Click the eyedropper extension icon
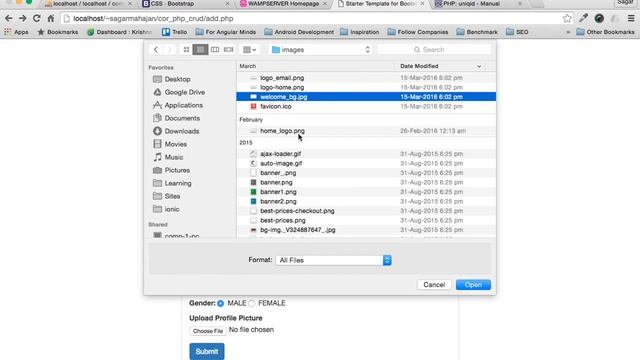 coord(584,18)
